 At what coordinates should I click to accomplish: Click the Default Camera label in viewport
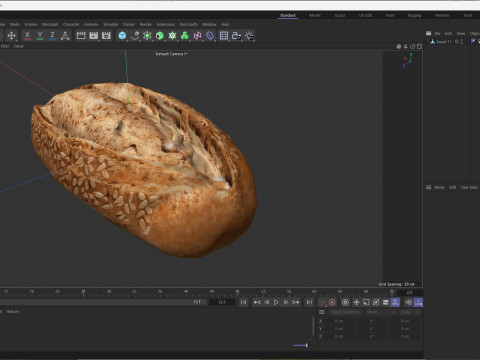(169, 54)
